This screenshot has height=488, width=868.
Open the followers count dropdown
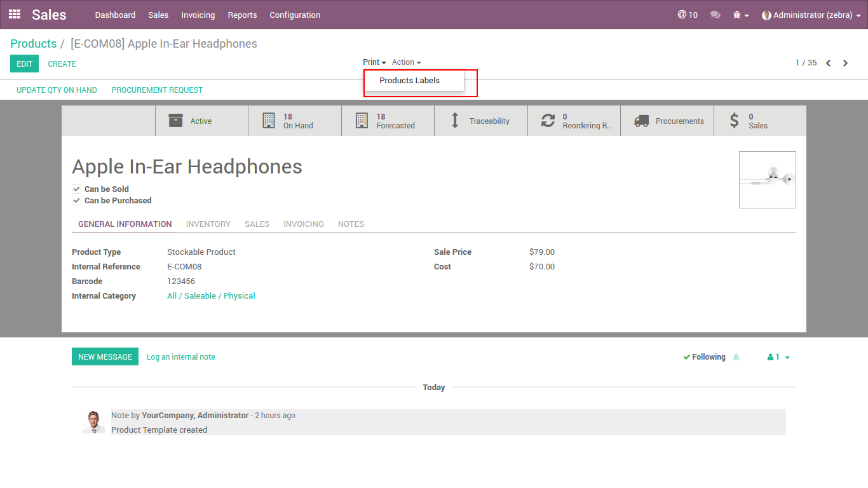point(778,357)
